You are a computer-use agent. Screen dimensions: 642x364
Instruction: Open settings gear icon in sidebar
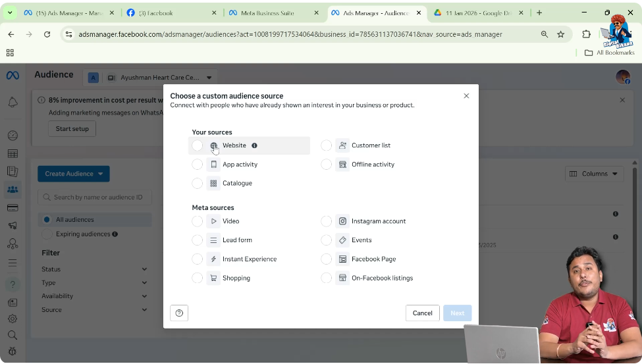point(13,319)
